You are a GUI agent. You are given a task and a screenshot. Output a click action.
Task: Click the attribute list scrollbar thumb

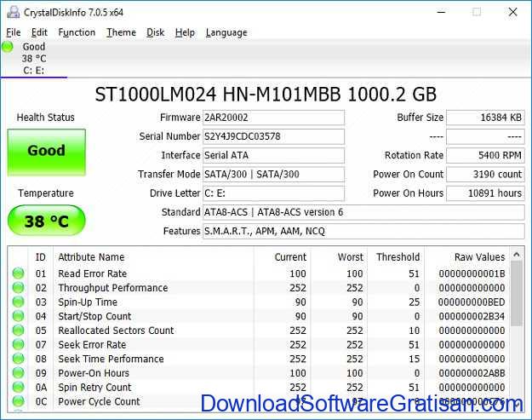click(517, 293)
